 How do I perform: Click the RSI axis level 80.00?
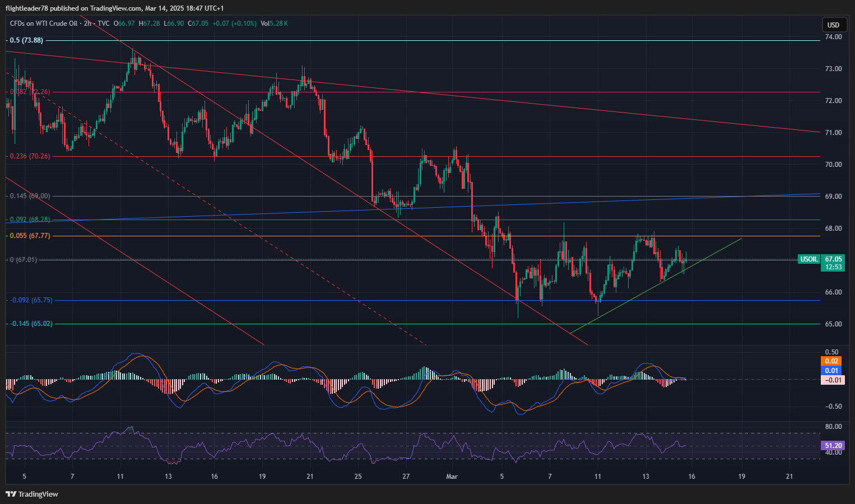pos(833,427)
